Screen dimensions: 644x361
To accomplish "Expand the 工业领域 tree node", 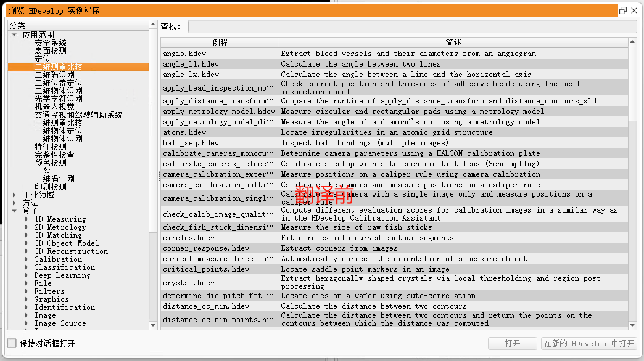I will [x=14, y=195].
